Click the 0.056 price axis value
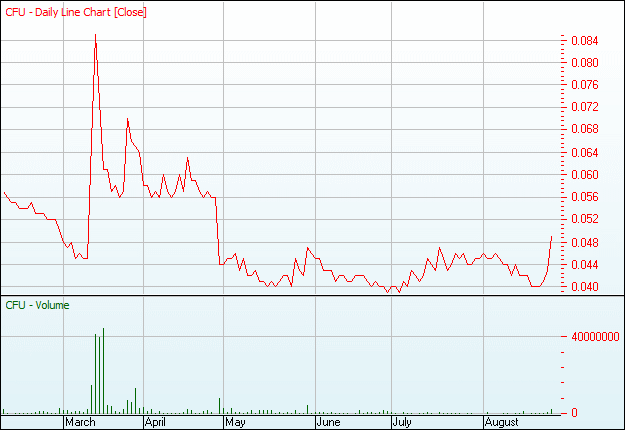 click(x=585, y=196)
